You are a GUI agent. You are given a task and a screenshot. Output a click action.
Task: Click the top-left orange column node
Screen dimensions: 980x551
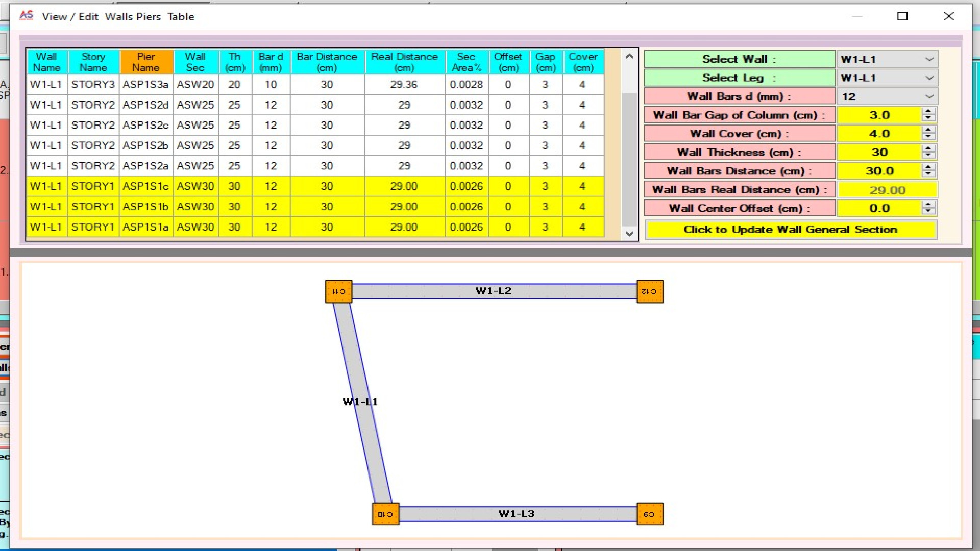pos(338,291)
